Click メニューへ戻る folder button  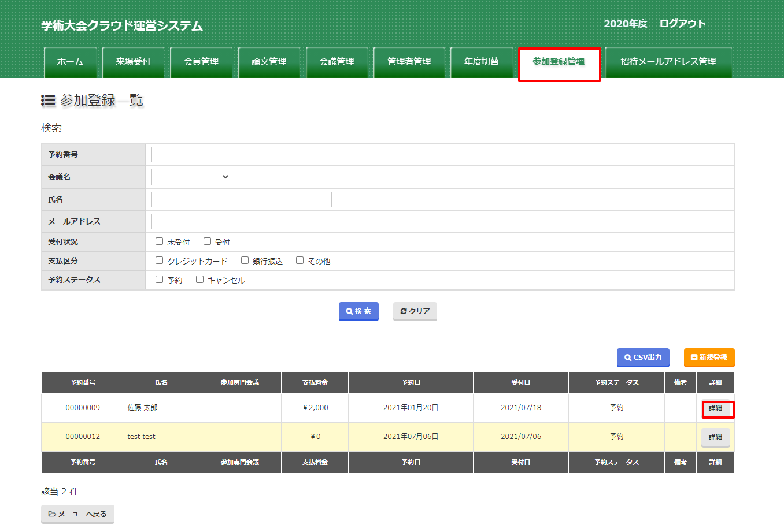(x=77, y=514)
